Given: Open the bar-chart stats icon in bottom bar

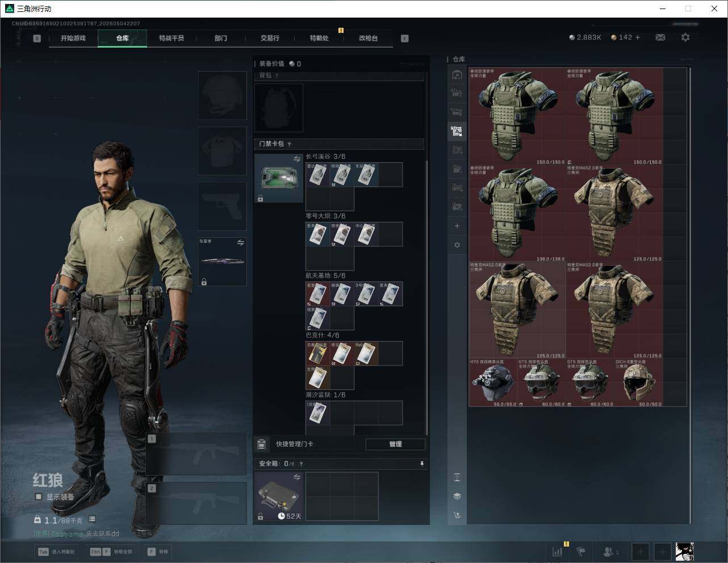Looking at the screenshot, I should pyautogui.click(x=558, y=551).
